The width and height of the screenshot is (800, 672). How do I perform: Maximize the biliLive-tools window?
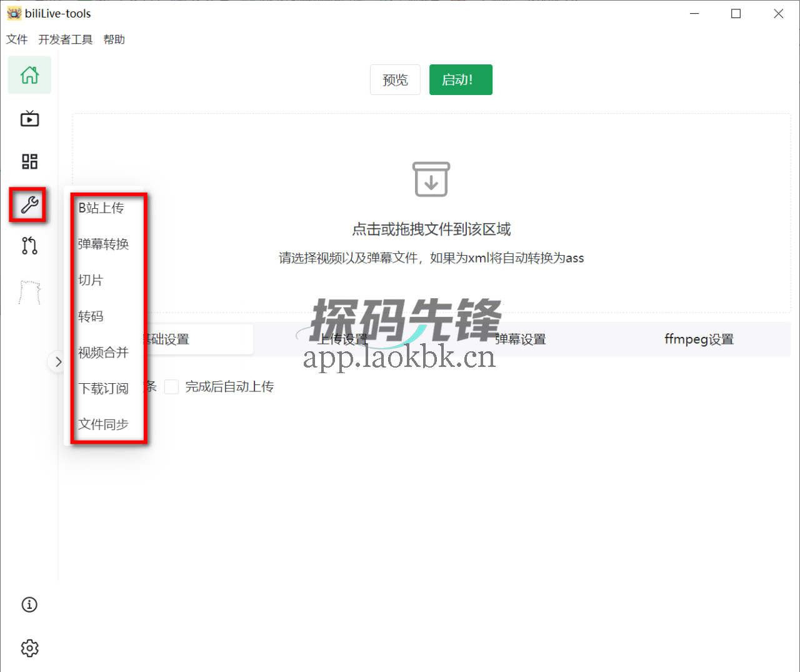point(736,13)
